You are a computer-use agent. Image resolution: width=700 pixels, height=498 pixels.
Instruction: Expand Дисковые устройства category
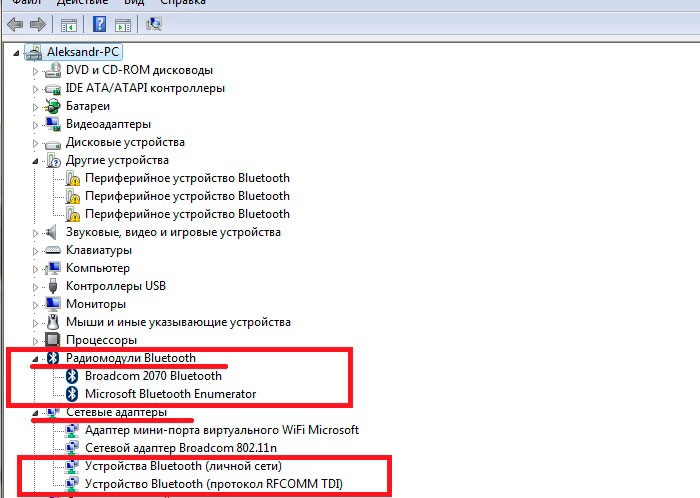point(35,143)
